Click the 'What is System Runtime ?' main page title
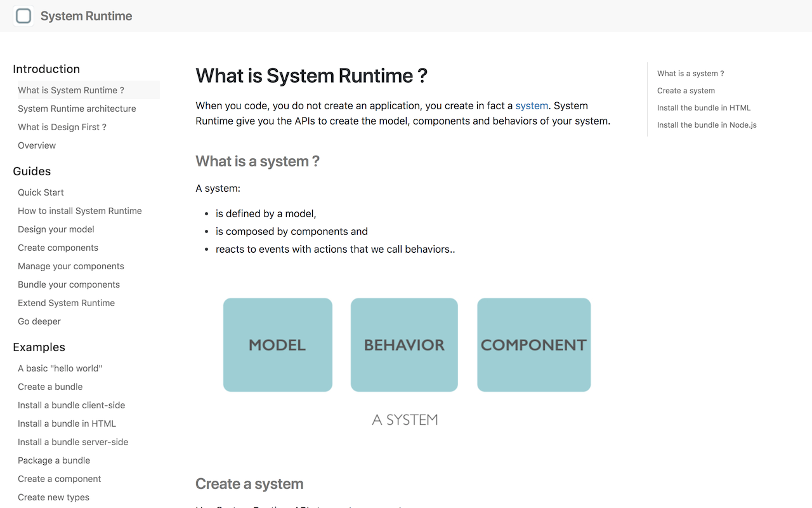Image resolution: width=812 pixels, height=508 pixels. tap(311, 76)
